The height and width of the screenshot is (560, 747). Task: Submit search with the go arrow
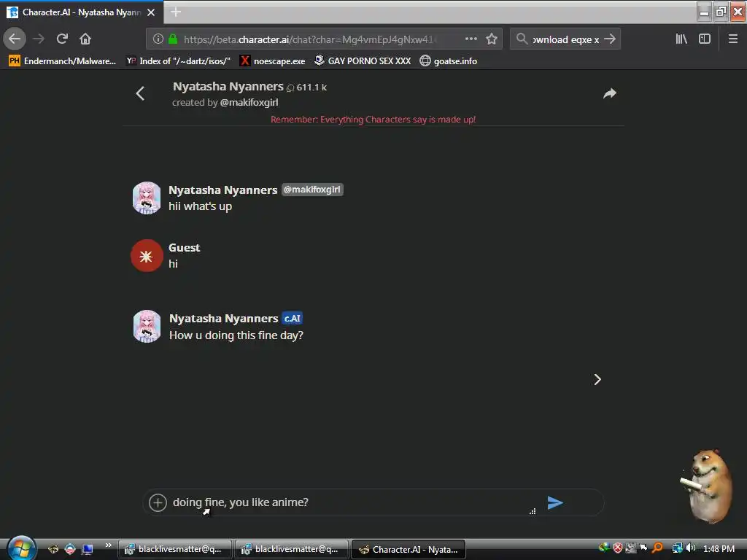[x=610, y=39]
